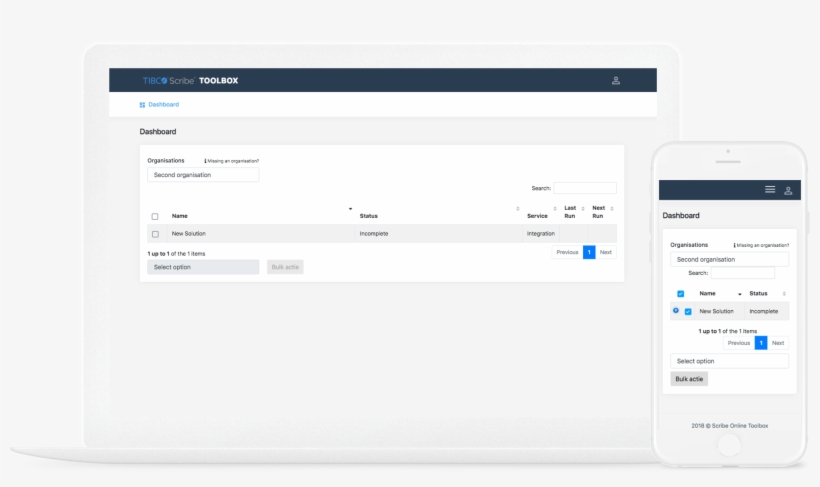This screenshot has height=487, width=820.
Task: Open user profile icon in laptop header
Action: coord(616,80)
